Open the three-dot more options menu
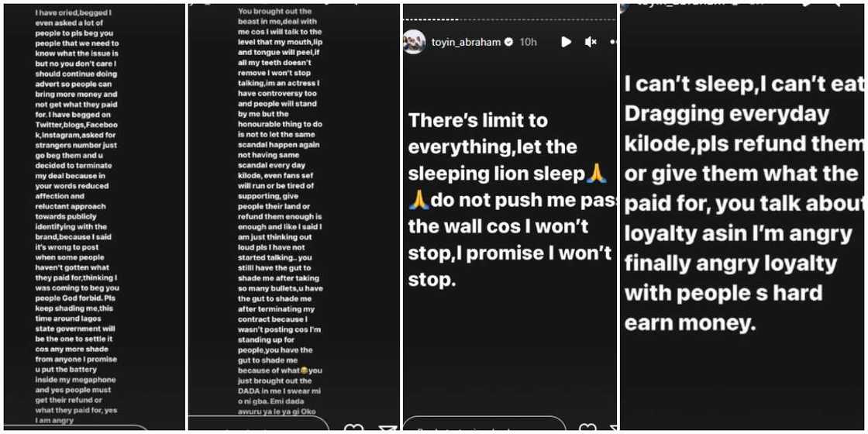The image size is (868, 434). click(612, 42)
